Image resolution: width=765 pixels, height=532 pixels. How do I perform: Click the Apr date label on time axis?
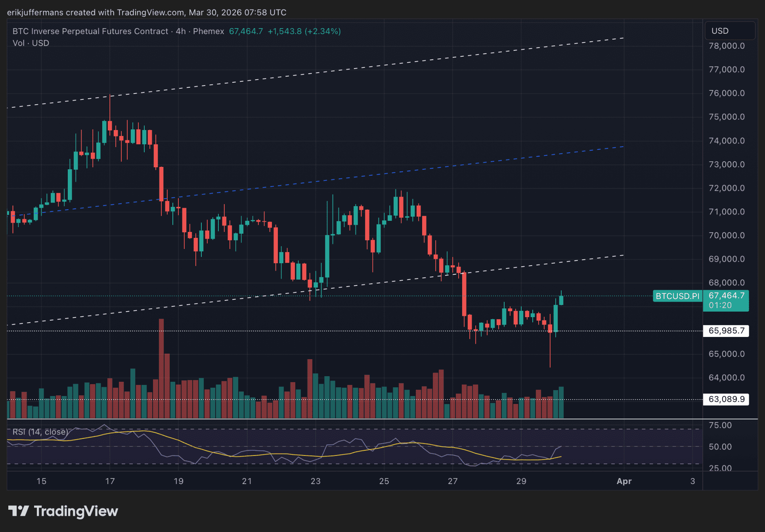click(624, 481)
